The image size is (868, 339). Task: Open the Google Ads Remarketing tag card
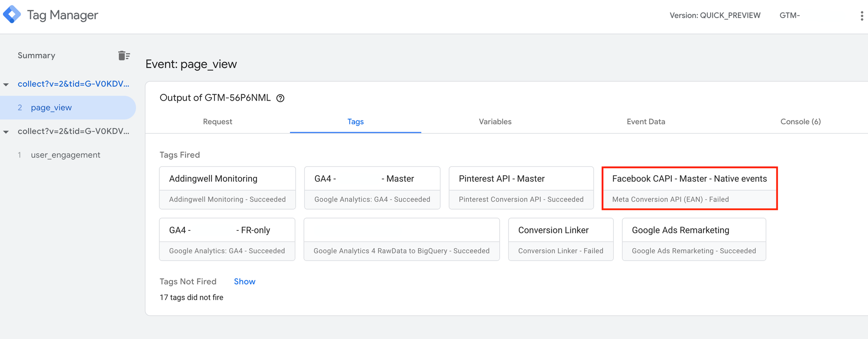point(694,239)
